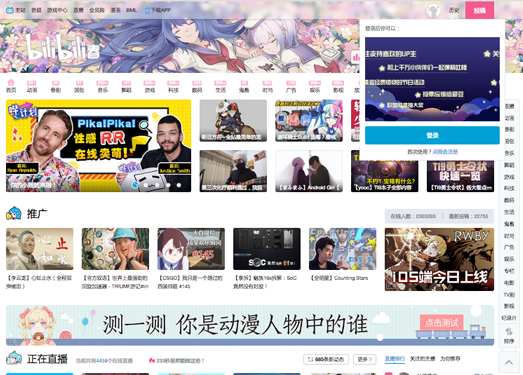Click the bilibili TV icon for 主站
The height and width of the screenshot is (375, 523).
tap(10, 10)
